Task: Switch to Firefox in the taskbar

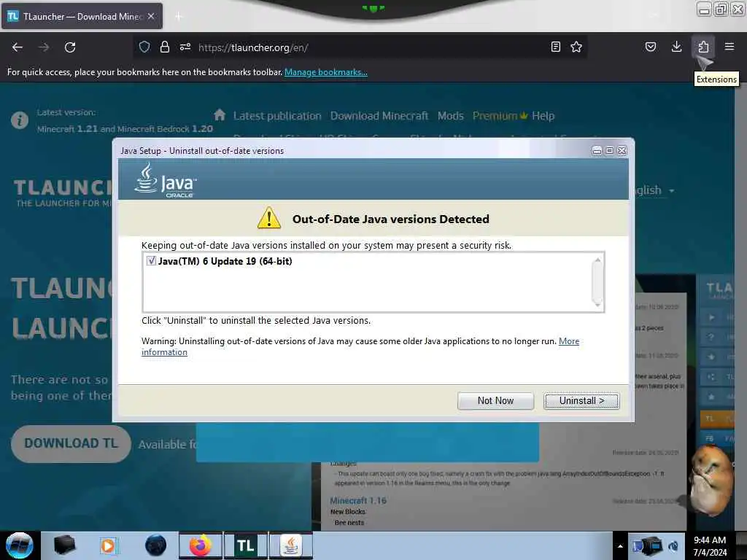Action: pyautogui.click(x=200, y=545)
